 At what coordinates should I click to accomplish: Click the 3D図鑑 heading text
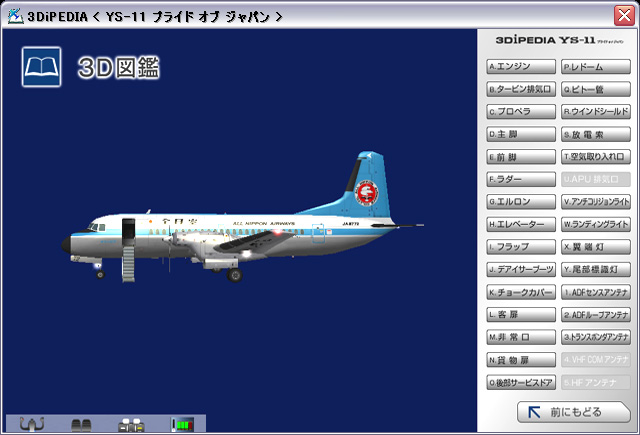119,67
